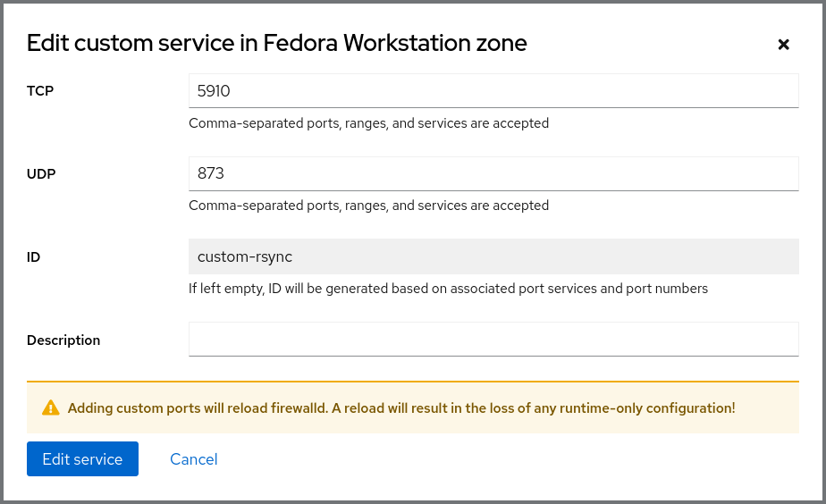Click the yellow warning triangle icon
Screen dimensions: 826x504
pyautogui.click(x=51, y=408)
